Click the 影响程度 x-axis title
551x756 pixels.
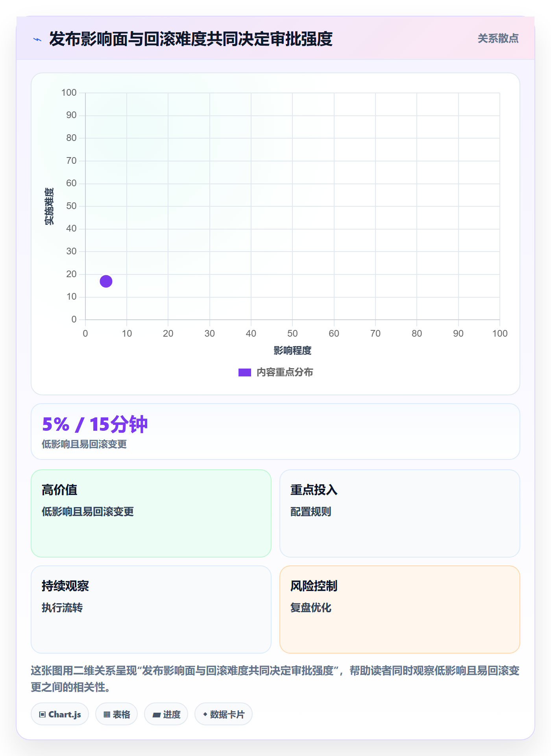click(x=292, y=350)
